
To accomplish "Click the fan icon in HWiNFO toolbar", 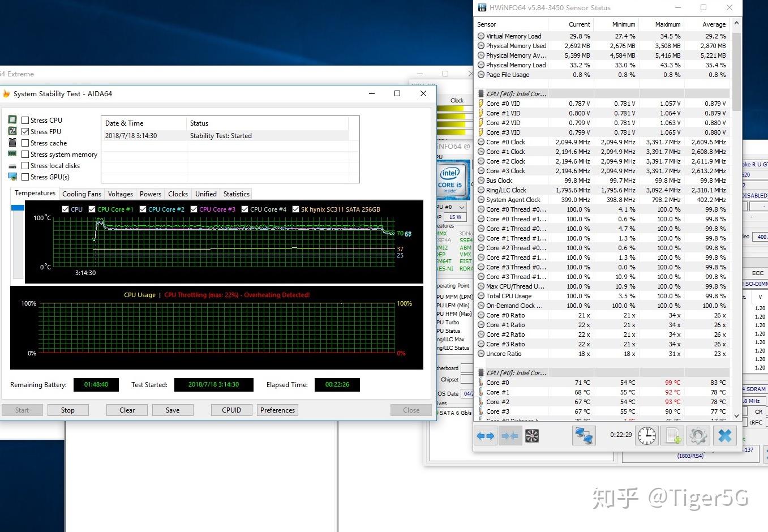I will 532,435.
